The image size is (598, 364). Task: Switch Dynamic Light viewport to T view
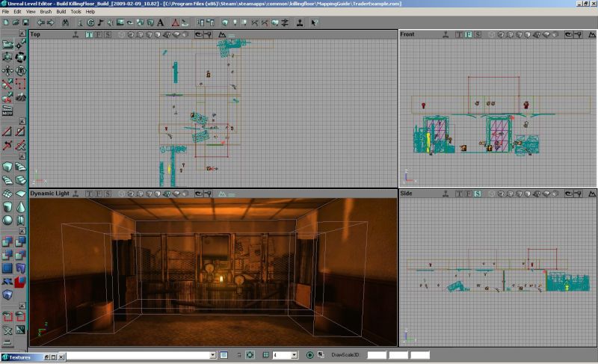click(89, 194)
